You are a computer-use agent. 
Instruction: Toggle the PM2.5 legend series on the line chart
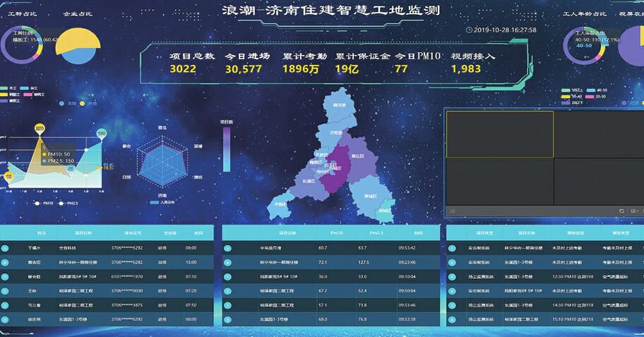coord(68,203)
